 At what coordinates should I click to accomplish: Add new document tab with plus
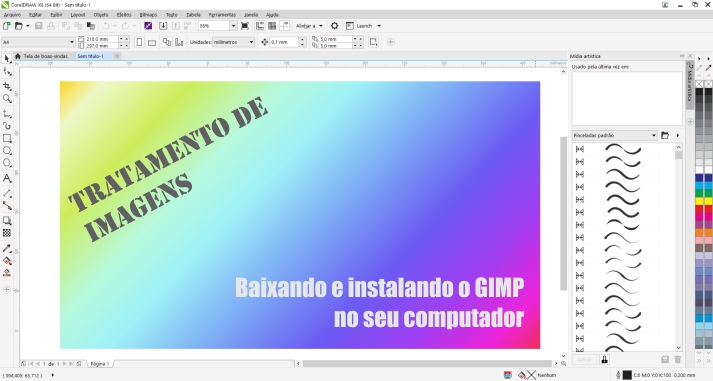[x=117, y=56]
